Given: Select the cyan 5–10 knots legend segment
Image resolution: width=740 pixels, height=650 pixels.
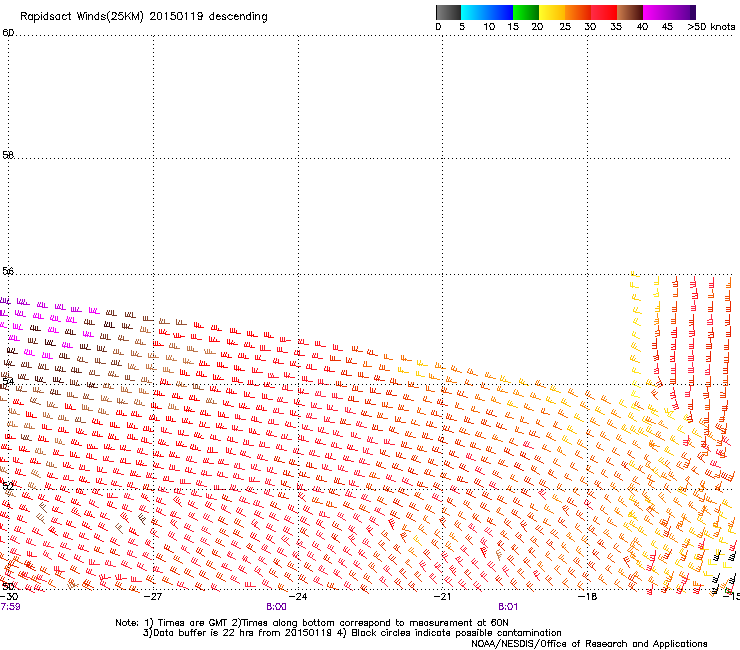Looking at the screenshot, I should point(474,12).
